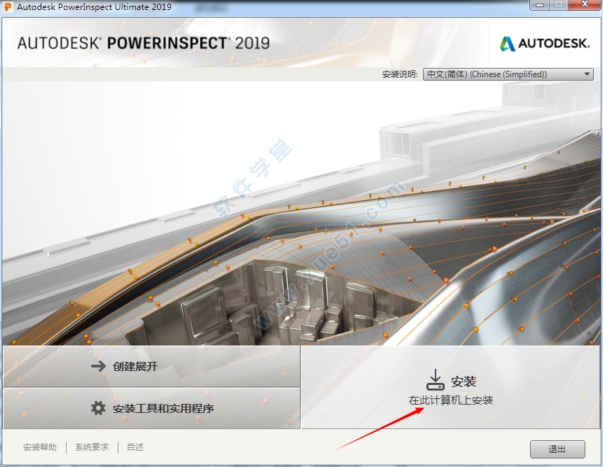
Task: Click the 创建展开 button text
Action: point(135,366)
